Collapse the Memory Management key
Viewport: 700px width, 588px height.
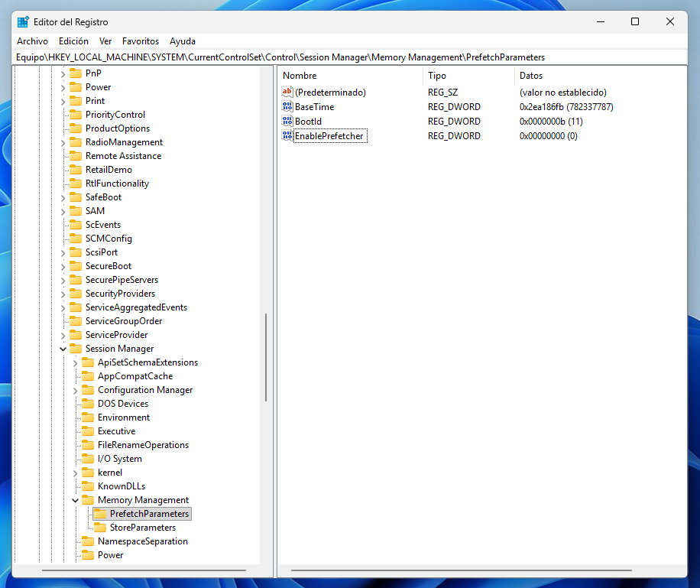click(x=75, y=500)
